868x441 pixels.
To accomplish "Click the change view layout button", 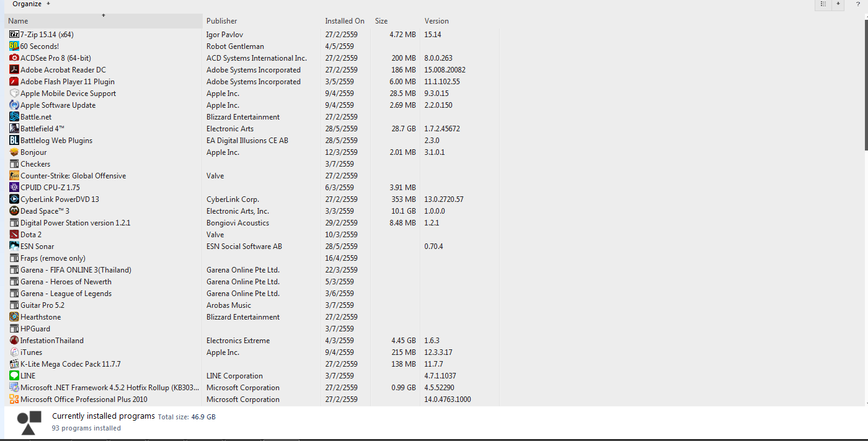I will coord(823,4).
